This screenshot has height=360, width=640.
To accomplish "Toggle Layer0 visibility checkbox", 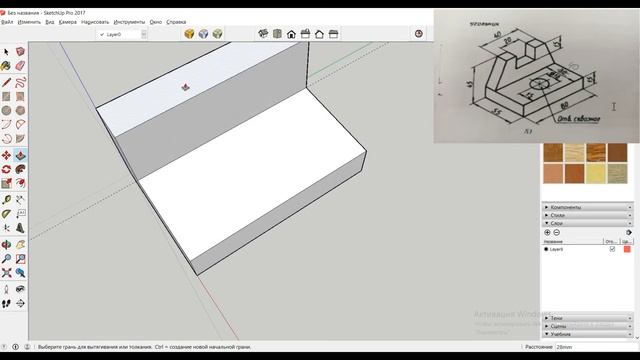I will (612, 249).
